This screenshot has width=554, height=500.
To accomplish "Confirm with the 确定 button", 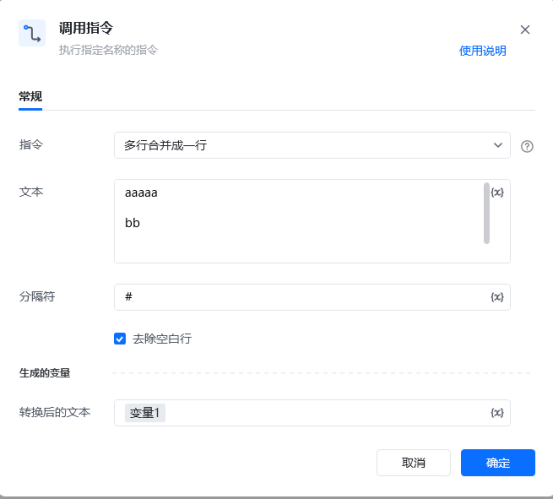I will 498,463.
